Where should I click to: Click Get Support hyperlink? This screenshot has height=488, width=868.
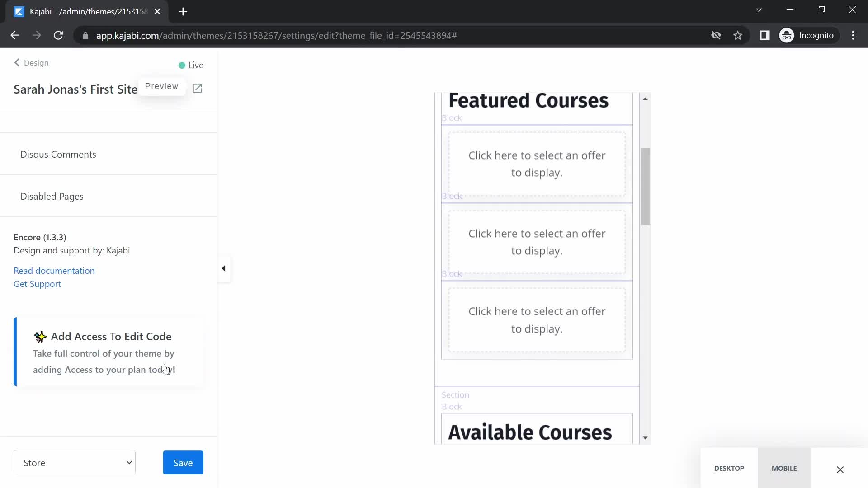tap(37, 284)
